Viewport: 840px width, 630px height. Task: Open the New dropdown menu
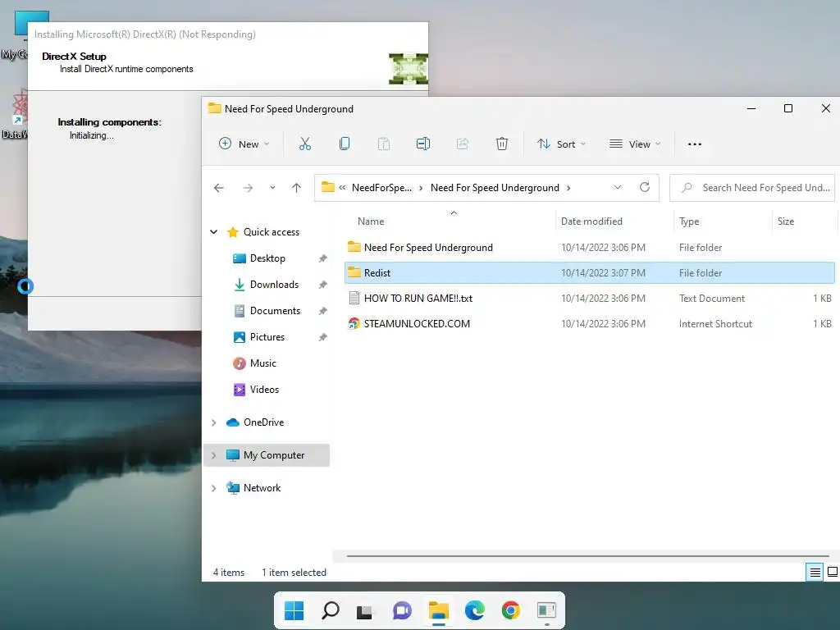[x=244, y=144]
